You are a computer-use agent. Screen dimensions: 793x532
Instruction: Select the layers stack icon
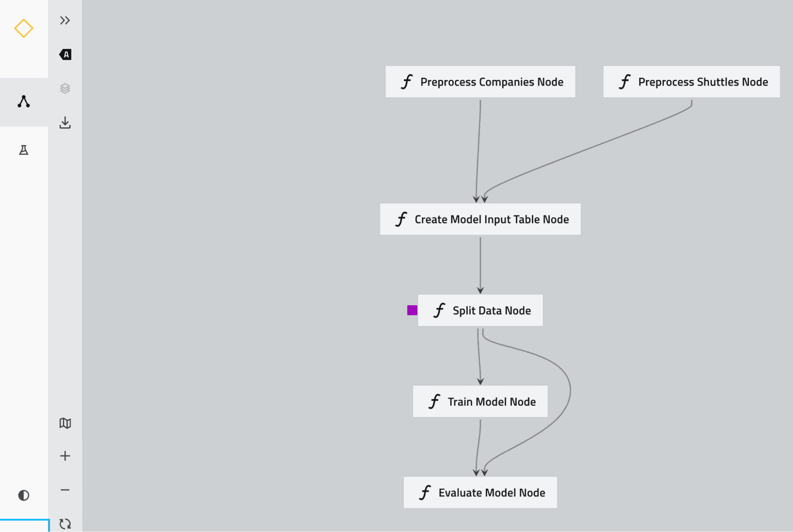coord(65,88)
